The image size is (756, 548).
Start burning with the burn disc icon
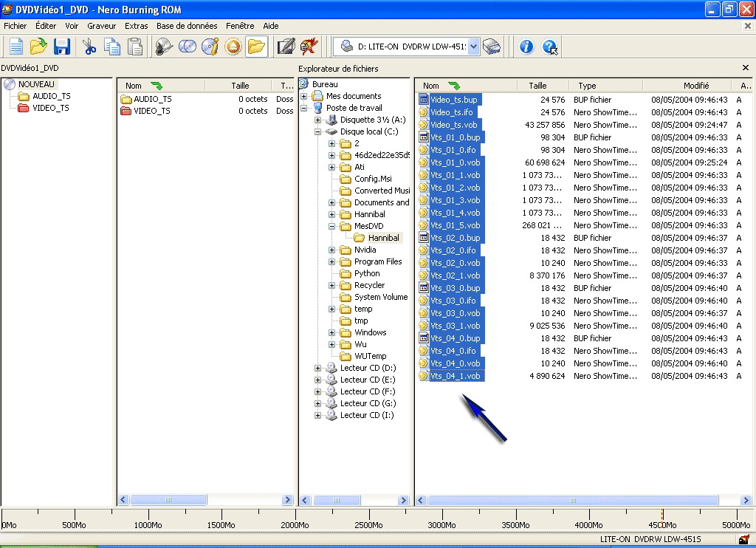coord(164,47)
